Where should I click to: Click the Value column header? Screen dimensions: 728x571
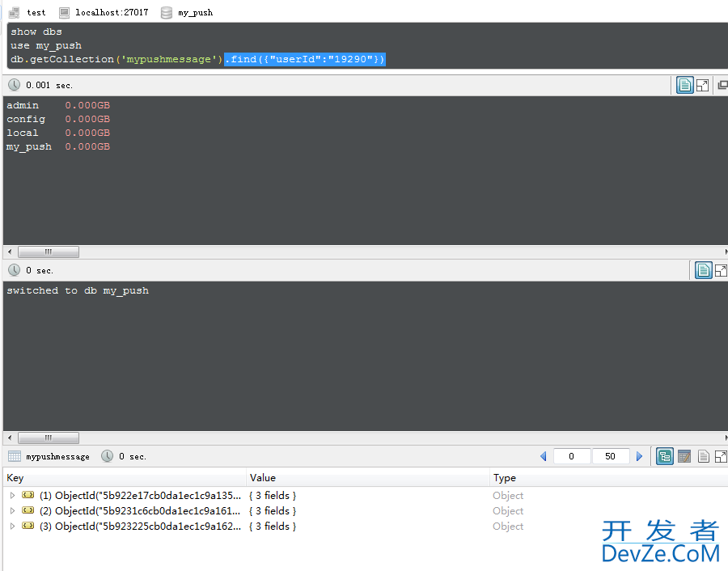pos(368,478)
